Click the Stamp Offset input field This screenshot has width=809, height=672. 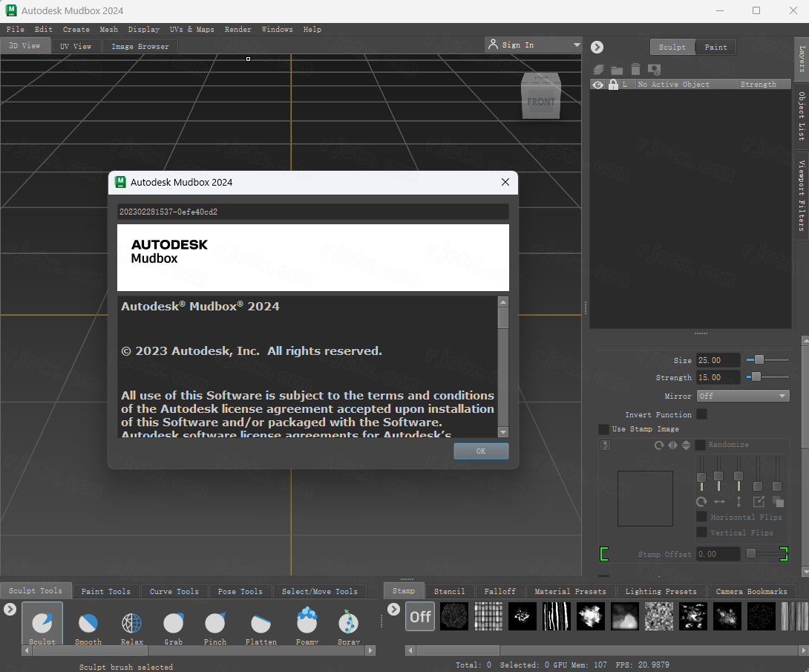[x=718, y=553]
